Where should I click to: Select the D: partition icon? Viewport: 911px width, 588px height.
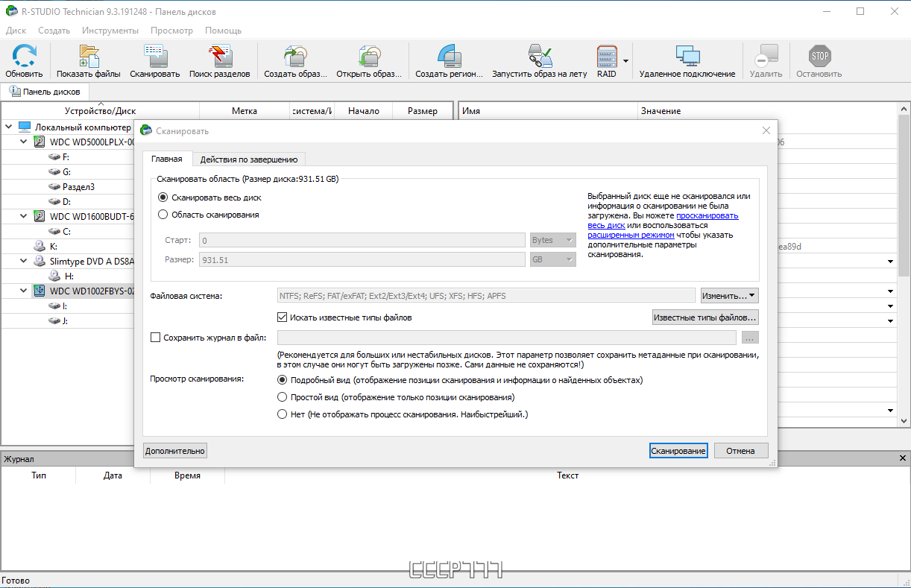(x=54, y=201)
